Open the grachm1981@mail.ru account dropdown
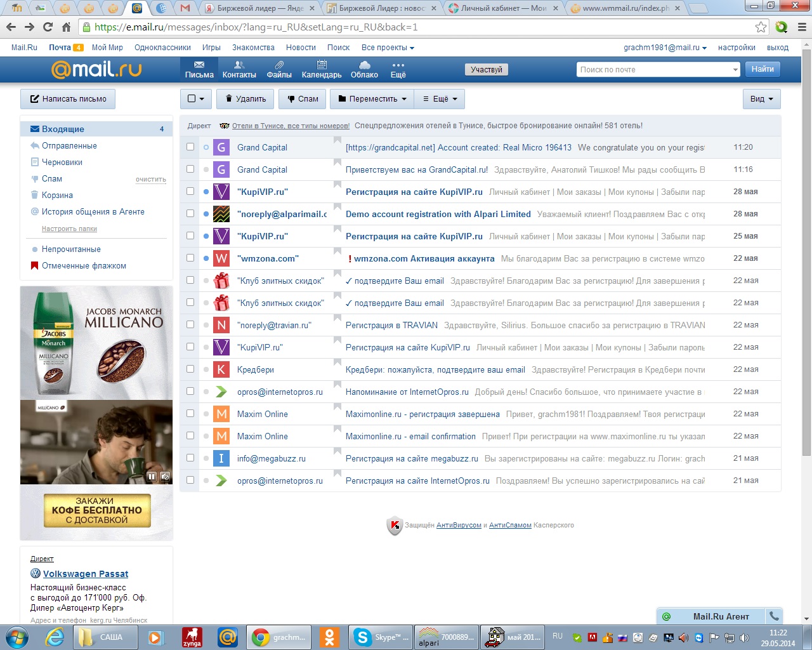 [x=665, y=48]
